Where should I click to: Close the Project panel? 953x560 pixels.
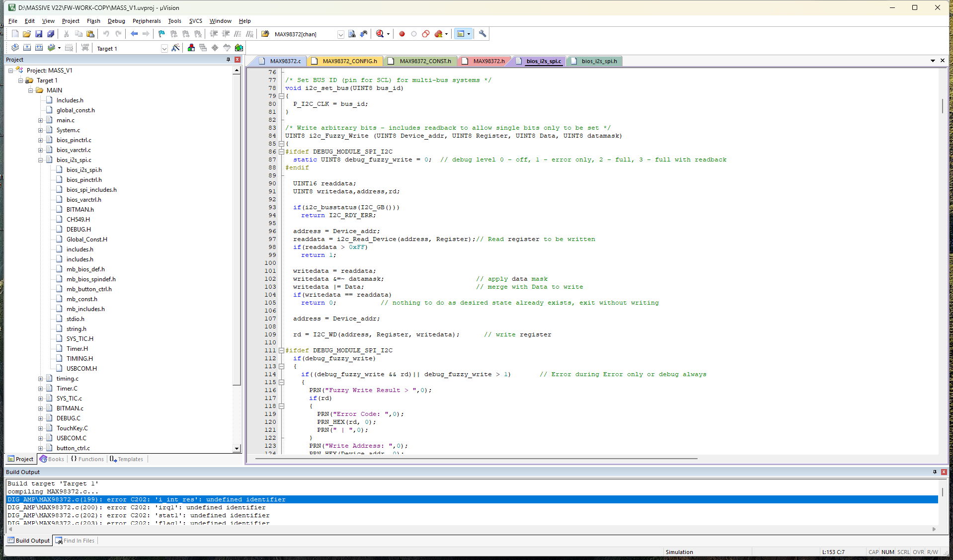pos(238,60)
